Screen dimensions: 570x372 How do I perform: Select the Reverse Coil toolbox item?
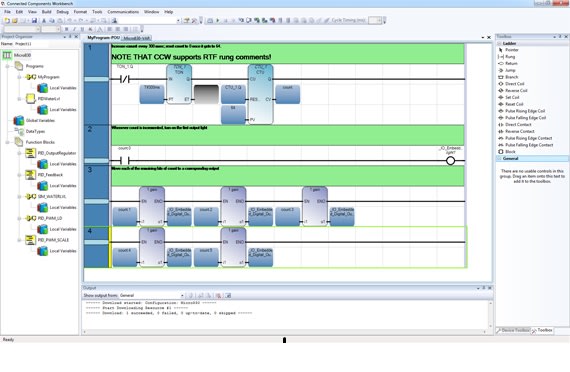click(x=513, y=91)
